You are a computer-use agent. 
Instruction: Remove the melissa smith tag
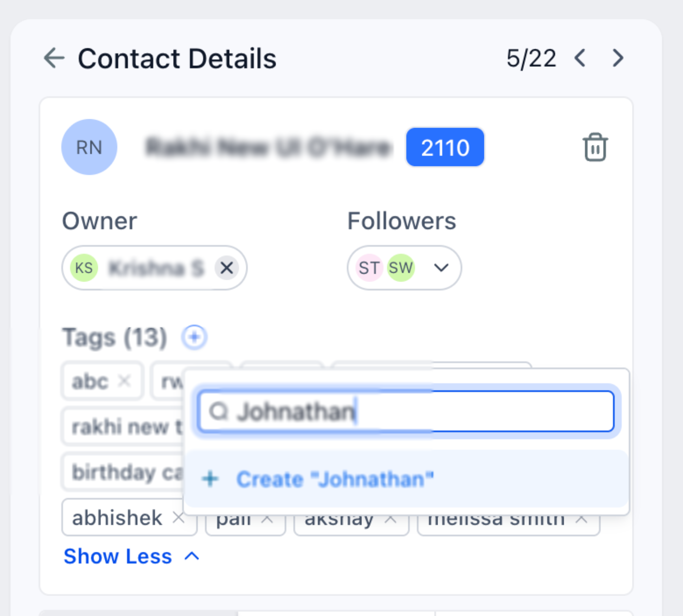coord(582,519)
